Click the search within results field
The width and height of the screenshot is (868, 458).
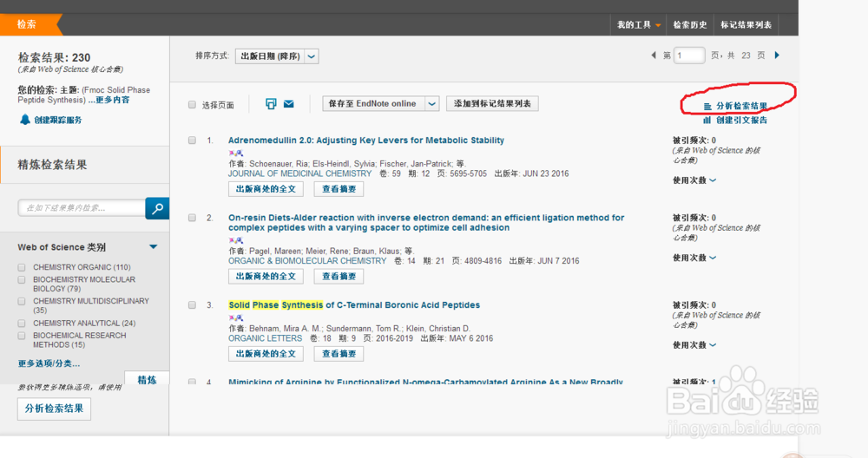point(82,208)
